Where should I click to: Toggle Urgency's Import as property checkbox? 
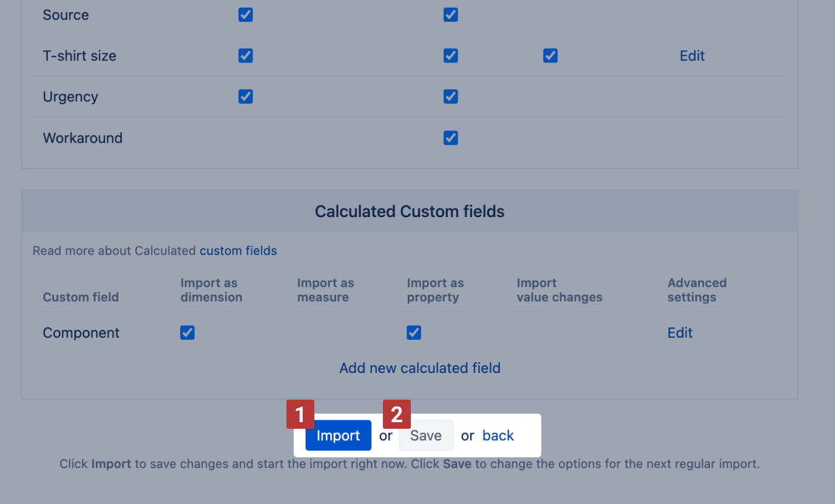click(x=450, y=96)
